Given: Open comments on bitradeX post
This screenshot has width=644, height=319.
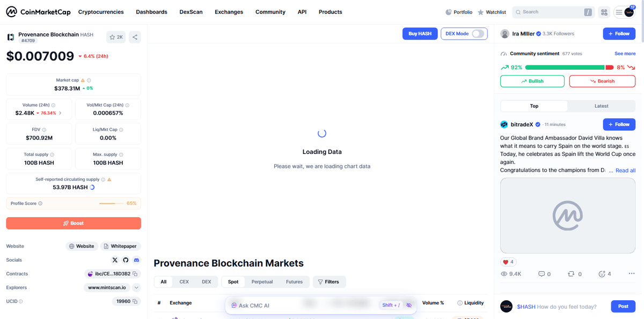Looking at the screenshot, I should tap(544, 274).
